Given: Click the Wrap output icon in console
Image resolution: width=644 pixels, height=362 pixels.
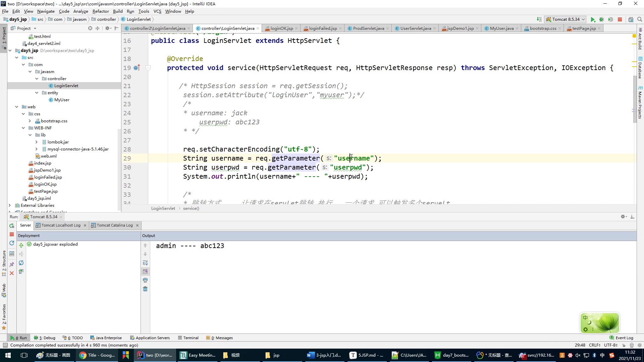Looking at the screenshot, I should click(146, 263).
